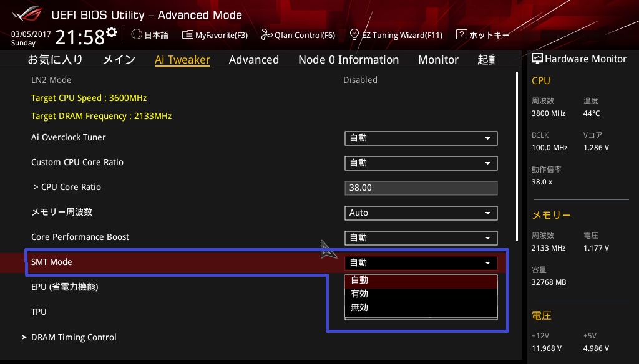Click the BCLK 100.0 MHz value
This screenshot has width=639, height=364.
click(549, 148)
